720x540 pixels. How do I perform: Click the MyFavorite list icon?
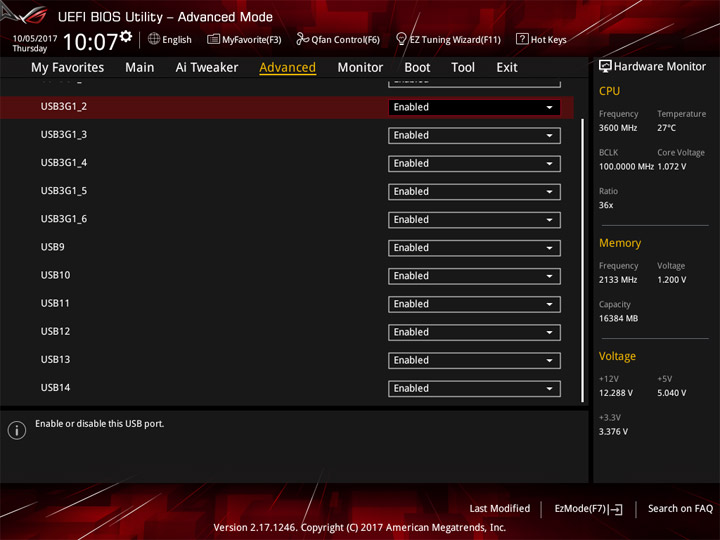point(213,39)
